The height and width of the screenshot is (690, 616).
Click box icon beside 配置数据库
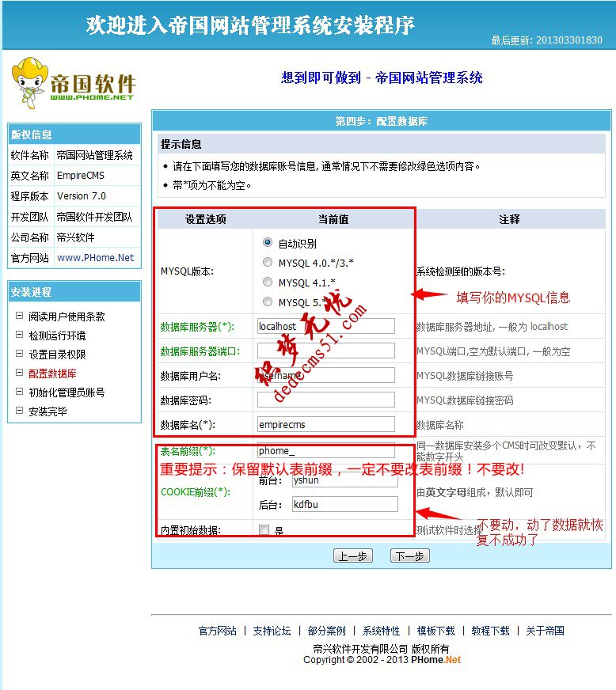point(19,372)
